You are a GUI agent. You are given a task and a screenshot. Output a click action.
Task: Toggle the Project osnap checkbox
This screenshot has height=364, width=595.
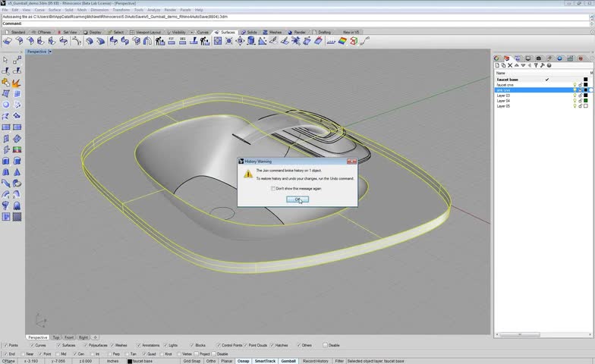tap(197, 354)
